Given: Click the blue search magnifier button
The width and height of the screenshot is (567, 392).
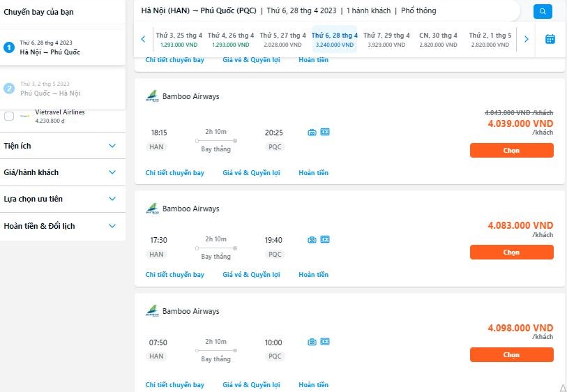Looking at the screenshot, I should pos(543,11).
